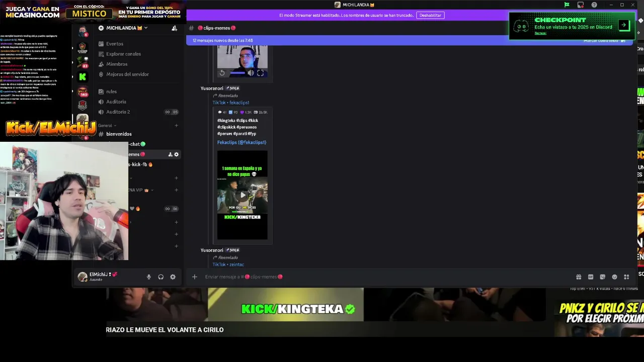Open the Miembros list
This screenshot has width=644, height=362.
[x=113, y=64]
